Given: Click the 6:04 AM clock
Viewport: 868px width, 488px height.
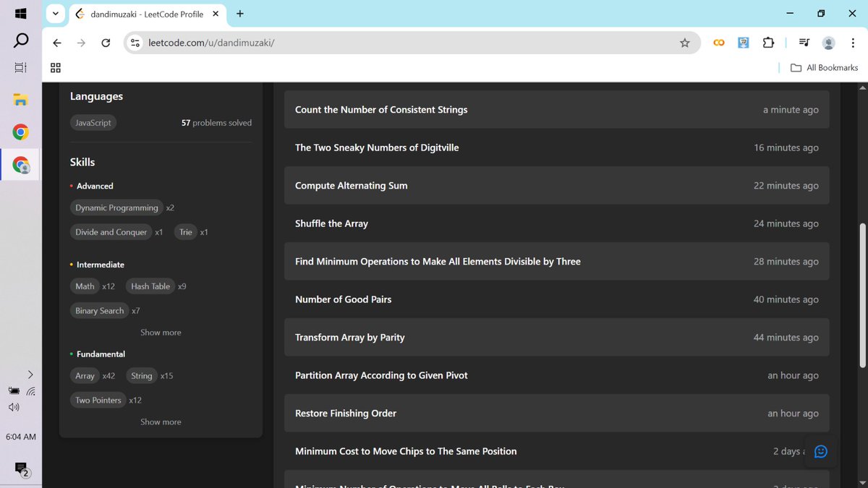Looking at the screenshot, I should pyautogui.click(x=20, y=437).
